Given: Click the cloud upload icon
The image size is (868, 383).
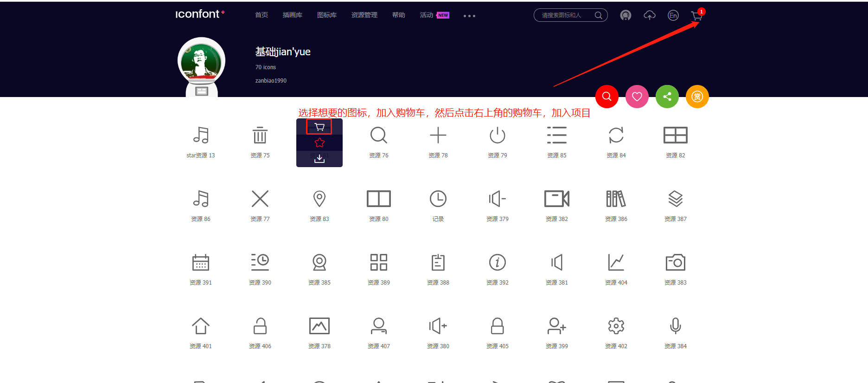Looking at the screenshot, I should 650,15.
